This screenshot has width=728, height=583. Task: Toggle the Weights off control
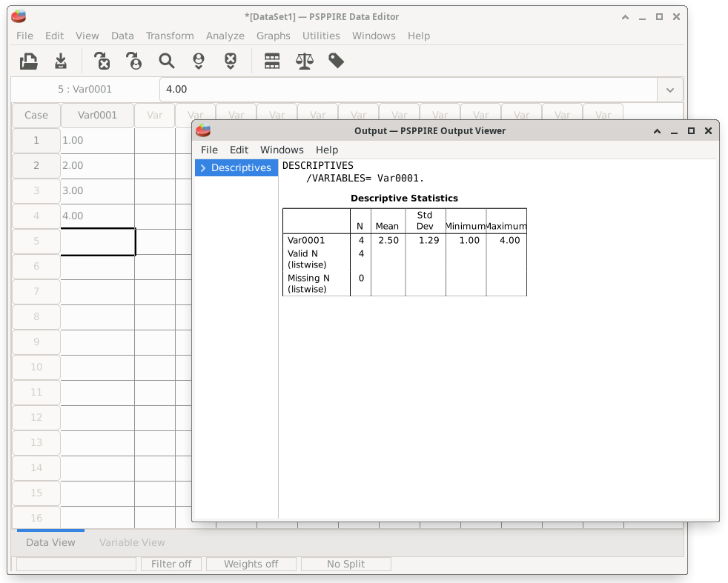251,564
